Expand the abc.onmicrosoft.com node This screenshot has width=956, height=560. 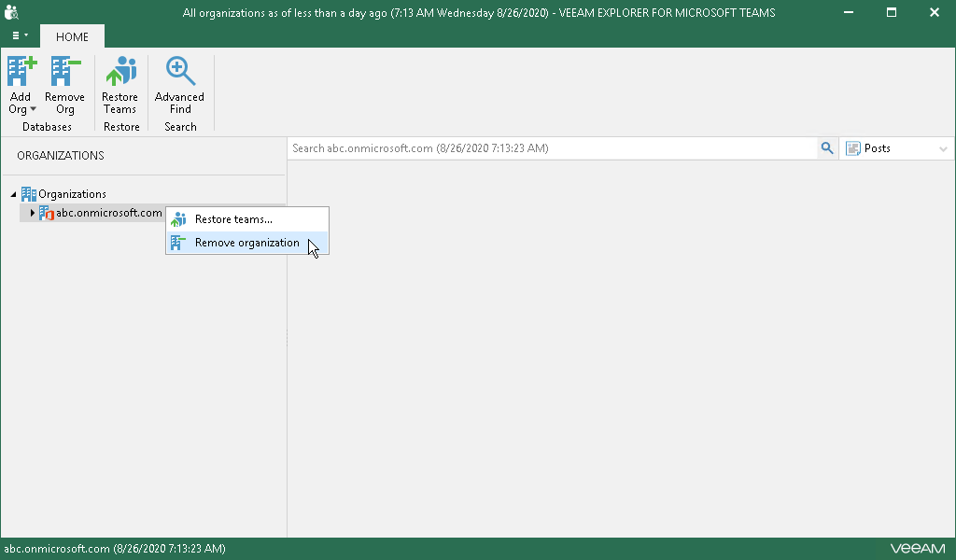[x=33, y=213]
